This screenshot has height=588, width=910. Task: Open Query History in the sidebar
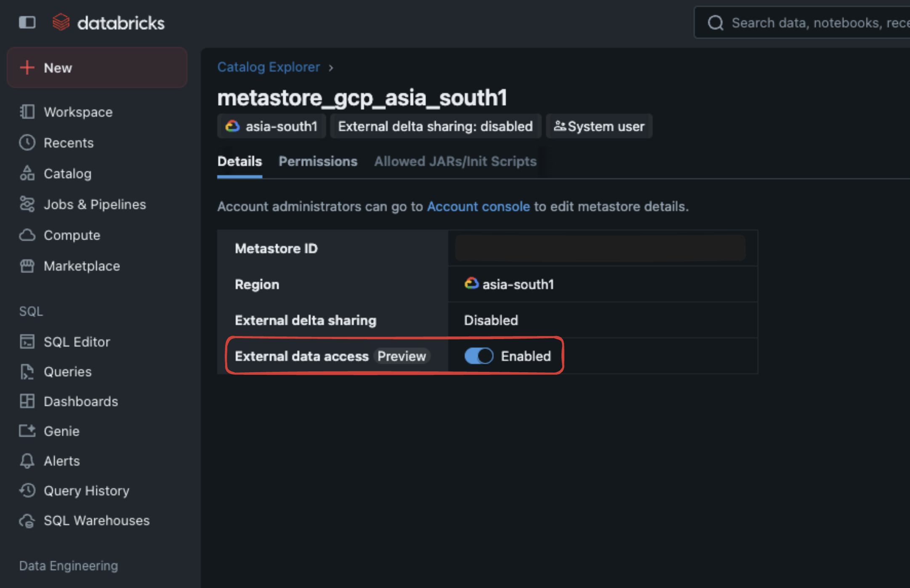tap(86, 490)
